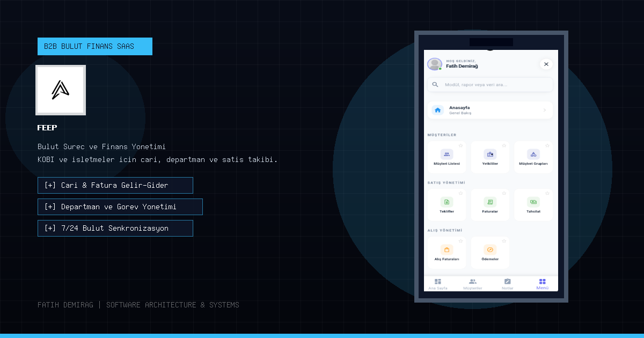Image resolution: width=644 pixels, height=338 pixels.
Task: Favorite Müşteri Listesi with its star
Action: click(x=460, y=145)
